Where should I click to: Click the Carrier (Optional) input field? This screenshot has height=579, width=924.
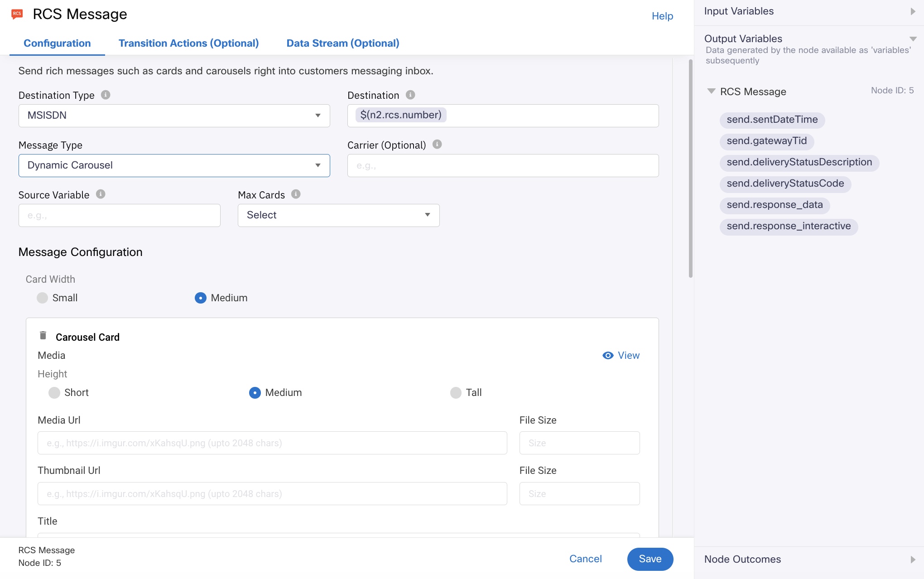point(503,165)
